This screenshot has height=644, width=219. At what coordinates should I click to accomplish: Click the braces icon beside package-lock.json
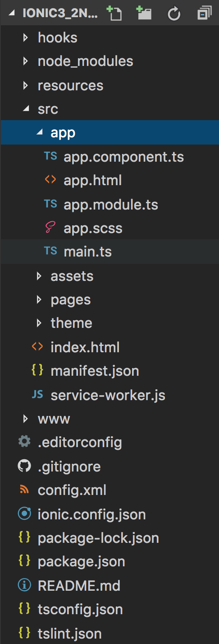tap(24, 537)
